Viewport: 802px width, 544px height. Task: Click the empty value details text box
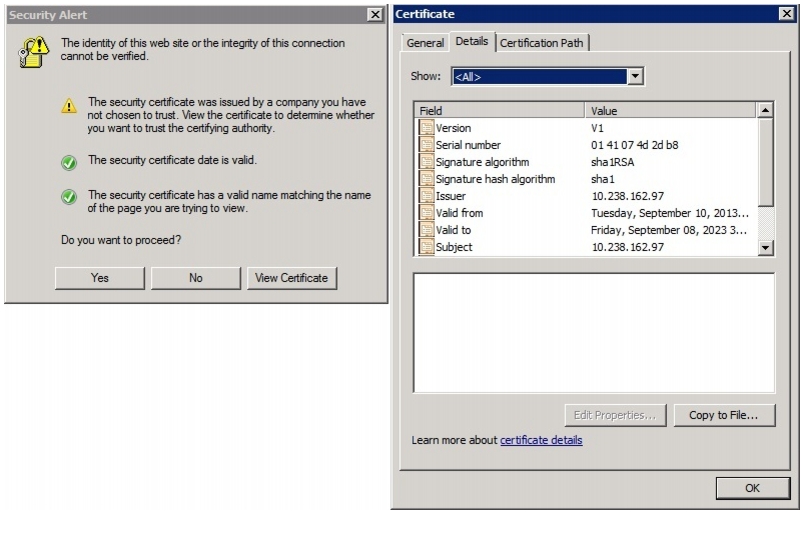tap(594, 333)
